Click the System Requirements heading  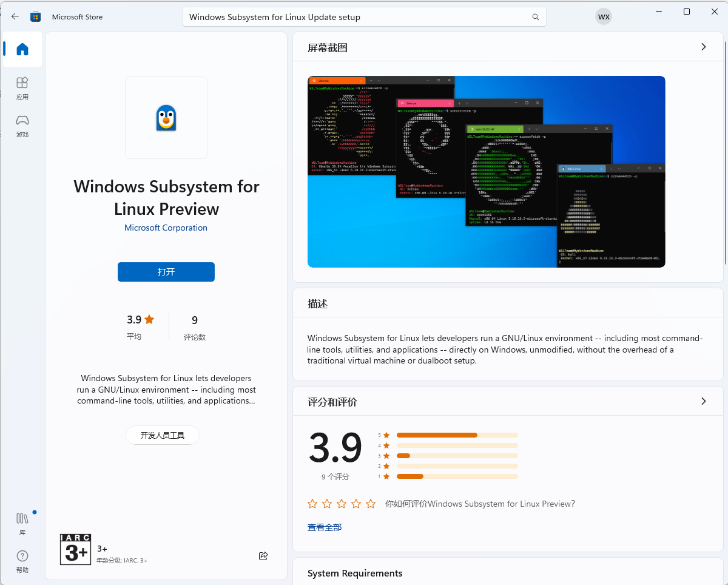(355, 573)
